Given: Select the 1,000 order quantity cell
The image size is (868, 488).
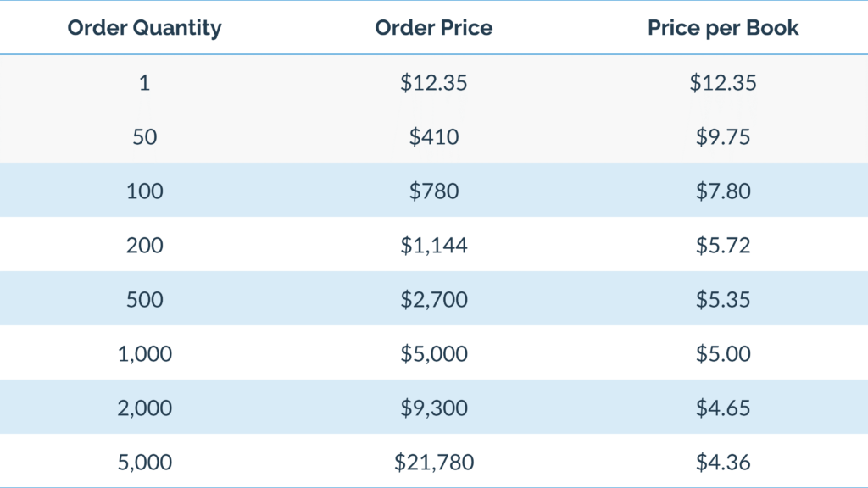Looking at the screenshot, I should coord(144,353).
